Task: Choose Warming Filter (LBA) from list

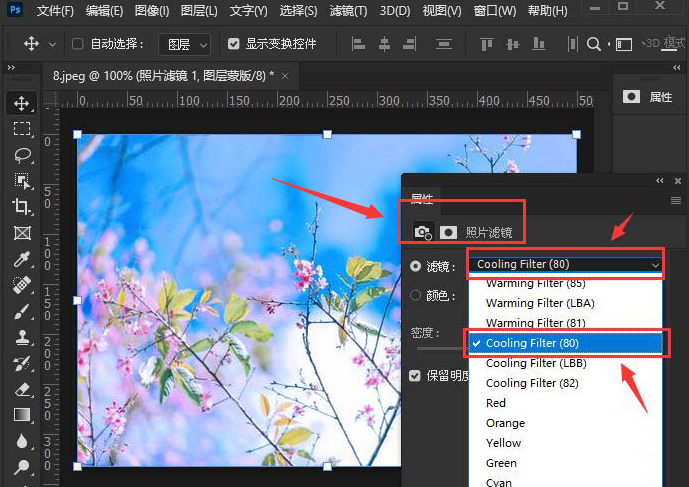Action: [x=566, y=303]
